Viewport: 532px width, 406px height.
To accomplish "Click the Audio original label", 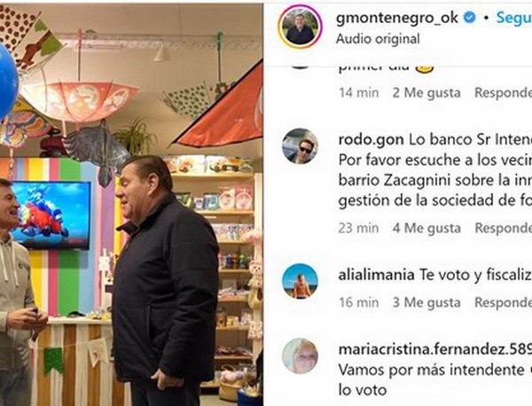I will tap(378, 39).
